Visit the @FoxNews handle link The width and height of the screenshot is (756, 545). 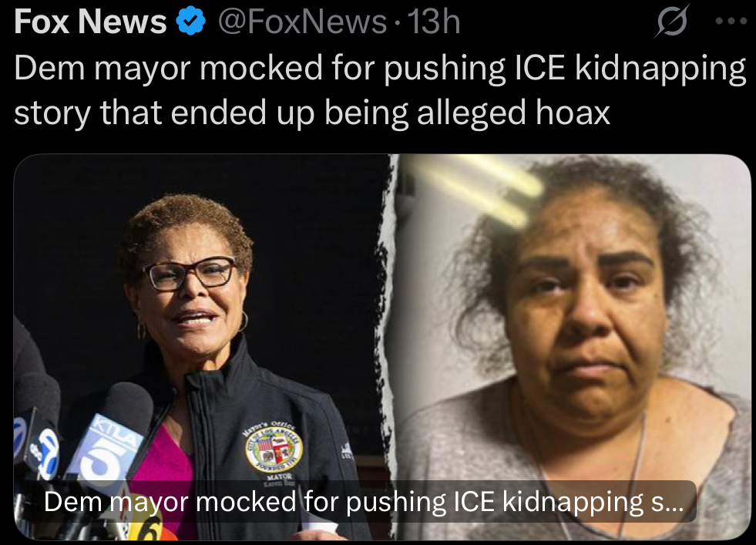click(x=302, y=22)
